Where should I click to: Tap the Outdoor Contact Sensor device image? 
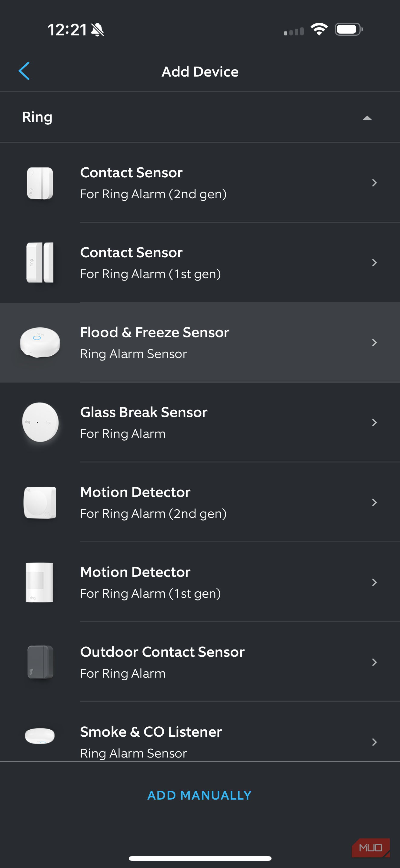(x=40, y=662)
